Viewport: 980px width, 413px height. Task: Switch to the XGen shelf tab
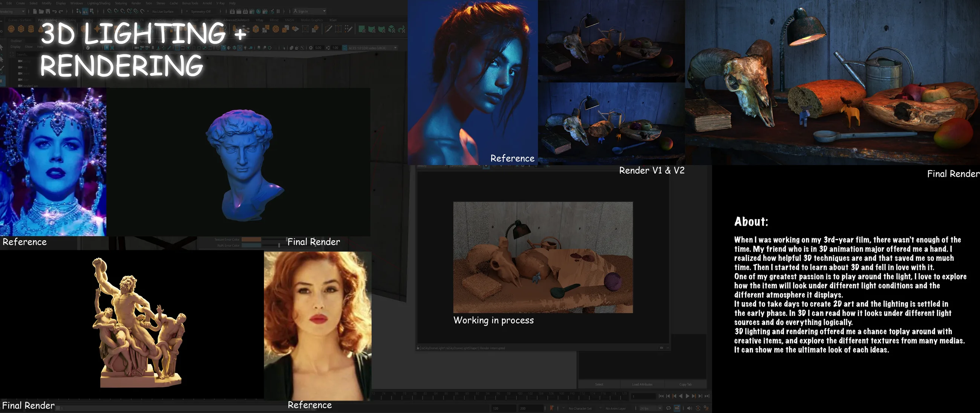(333, 20)
